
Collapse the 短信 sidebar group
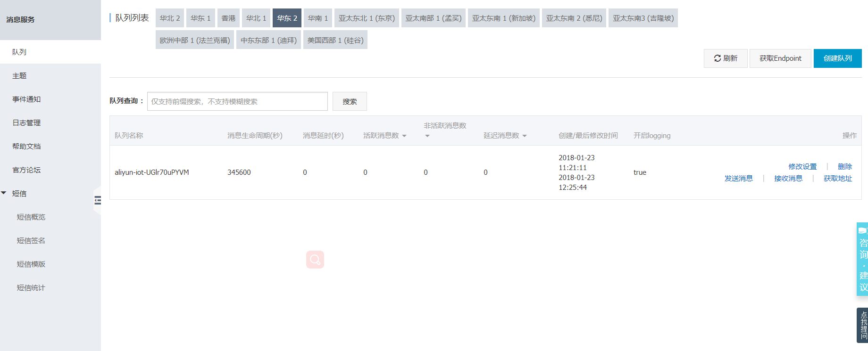tap(4, 193)
